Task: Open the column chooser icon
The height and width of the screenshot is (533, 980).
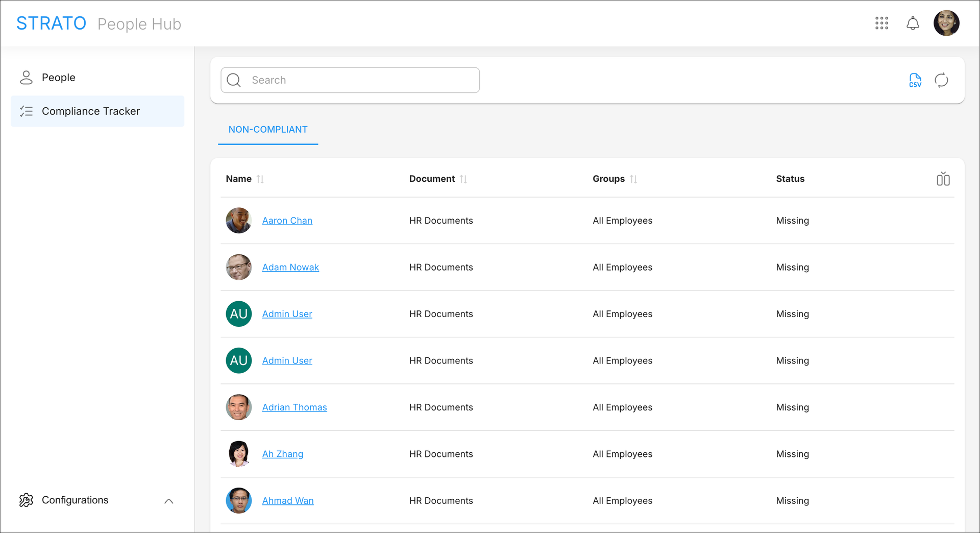Action: [943, 179]
